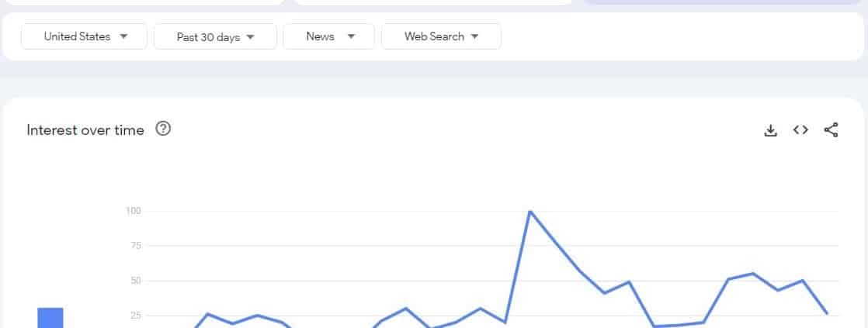Download the Interest over time data as CSV

tap(771, 130)
